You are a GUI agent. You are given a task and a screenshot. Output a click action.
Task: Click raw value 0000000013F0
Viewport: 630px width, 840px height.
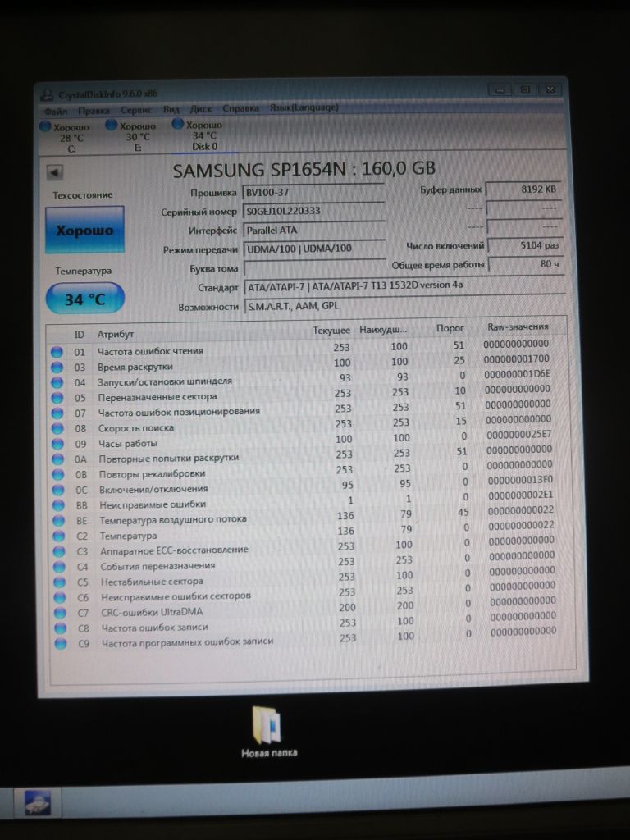520,479
